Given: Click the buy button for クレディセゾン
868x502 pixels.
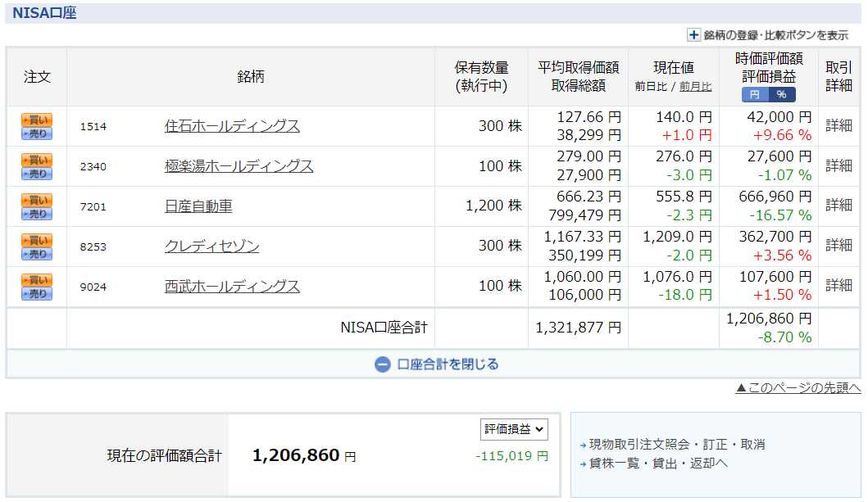Looking at the screenshot, I should 37,240.
